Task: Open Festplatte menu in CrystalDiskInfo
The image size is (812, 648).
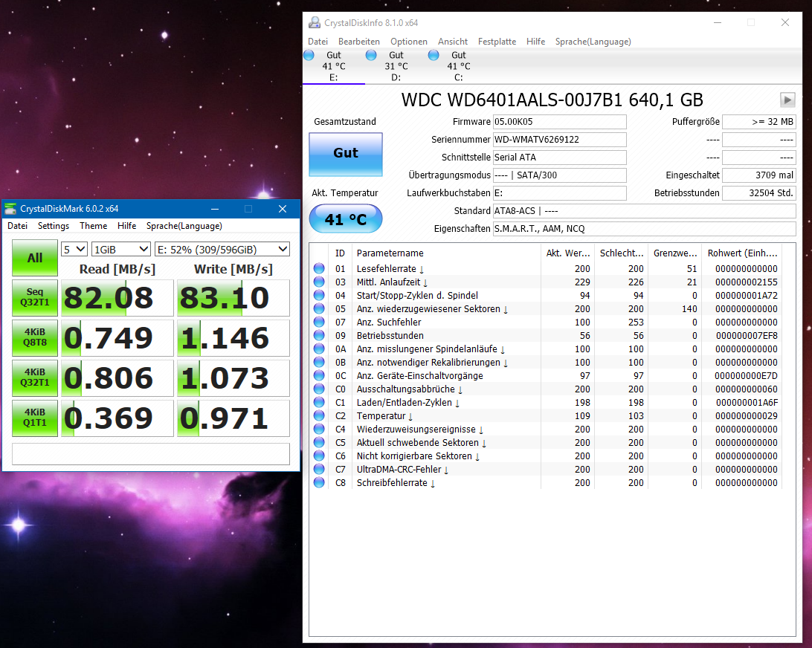Action: pyautogui.click(x=497, y=42)
